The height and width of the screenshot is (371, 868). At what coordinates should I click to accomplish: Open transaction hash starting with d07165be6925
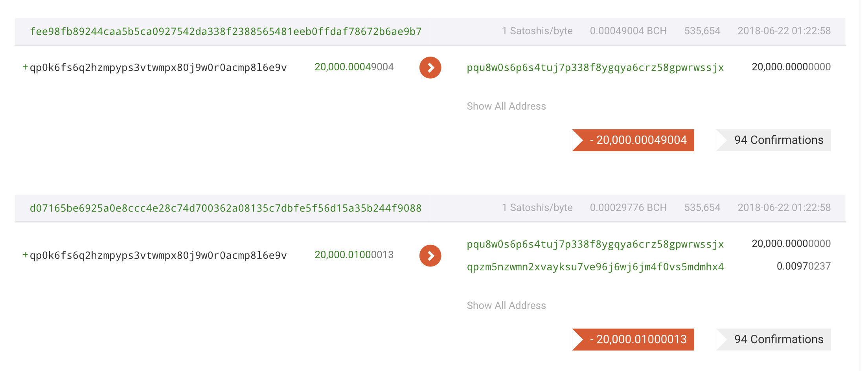[226, 208]
